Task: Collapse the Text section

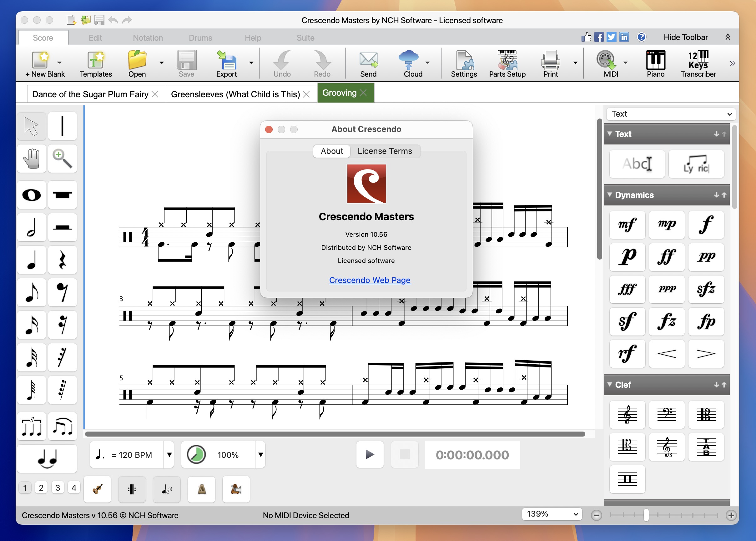Action: tap(609, 134)
